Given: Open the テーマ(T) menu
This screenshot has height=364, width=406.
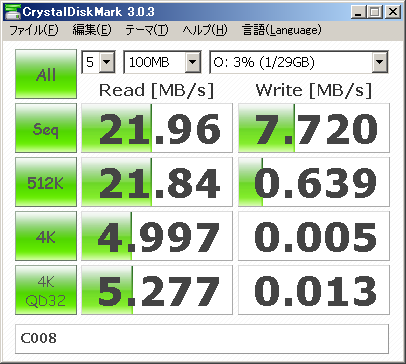Looking at the screenshot, I should click(147, 30).
